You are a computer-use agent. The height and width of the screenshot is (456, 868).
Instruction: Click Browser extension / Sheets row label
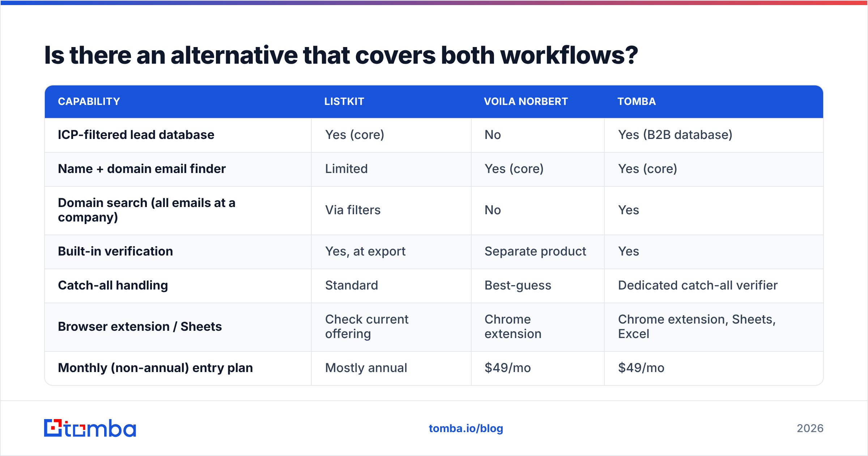click(140, 327)
